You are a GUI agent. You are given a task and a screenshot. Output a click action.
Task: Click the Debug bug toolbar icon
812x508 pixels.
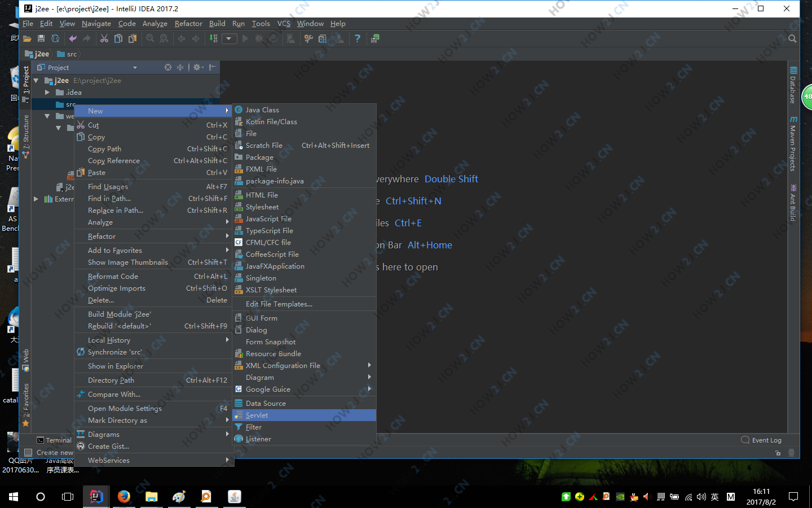[x=259, y=39]
